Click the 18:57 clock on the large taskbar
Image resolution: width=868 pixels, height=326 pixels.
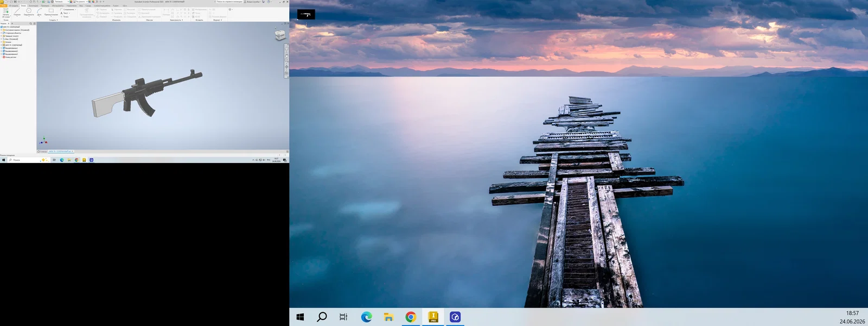pyautogui.click(x=852, y=313)
